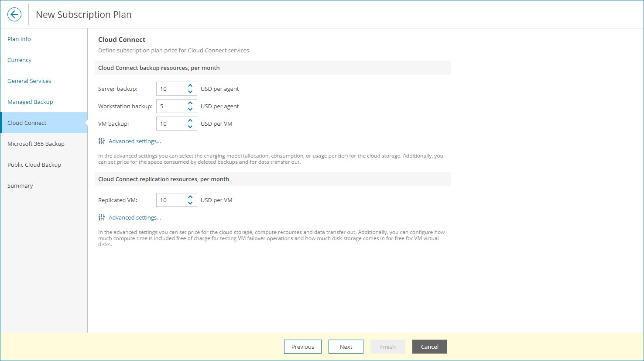Viewport: 644px width, 361px height.
Task: Click the 'New Subscription Plan' title
Action: (84, 14)
